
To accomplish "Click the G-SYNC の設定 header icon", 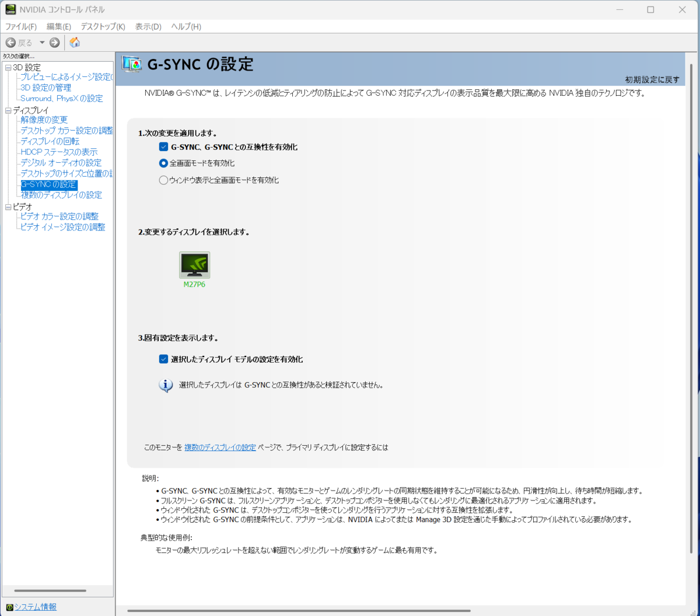I will click(x=132, y=64).
